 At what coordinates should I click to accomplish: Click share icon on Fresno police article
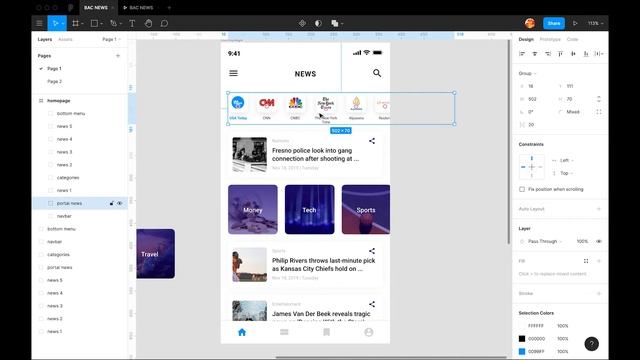pos(372,141)
